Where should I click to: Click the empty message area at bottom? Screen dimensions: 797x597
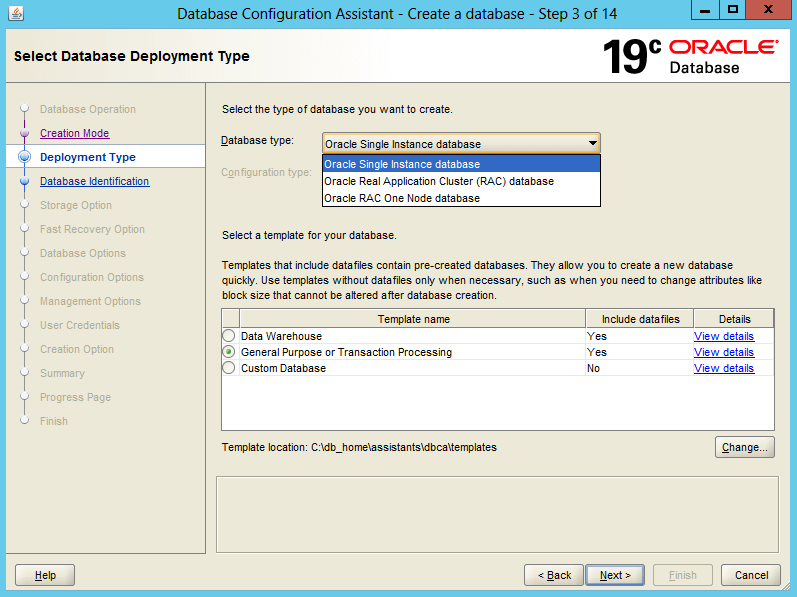point(497,514)
